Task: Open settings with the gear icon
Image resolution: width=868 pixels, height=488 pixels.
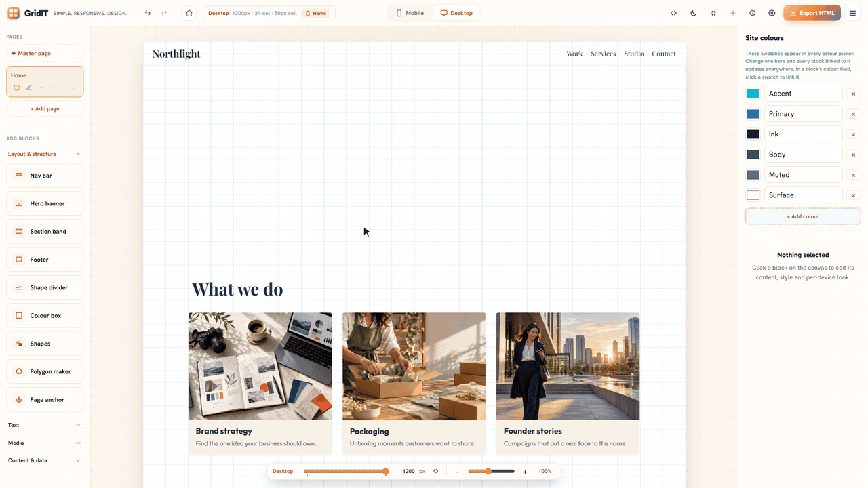Action: [x=772, y=13]
